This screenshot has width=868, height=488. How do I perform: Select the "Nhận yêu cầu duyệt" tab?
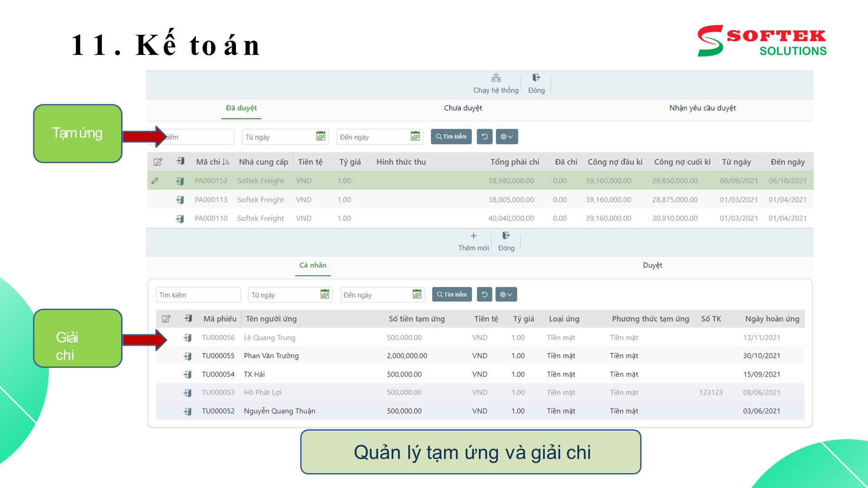[x=703, y=108]
